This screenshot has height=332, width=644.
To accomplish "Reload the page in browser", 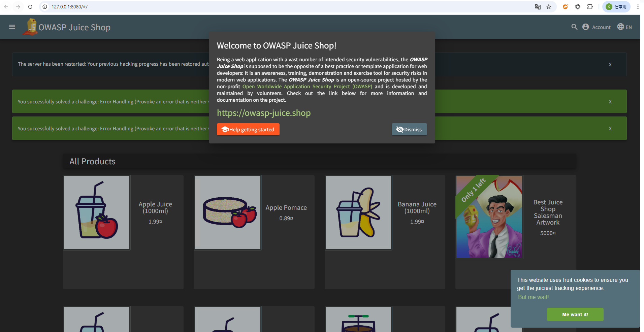I will coord(30,7).
